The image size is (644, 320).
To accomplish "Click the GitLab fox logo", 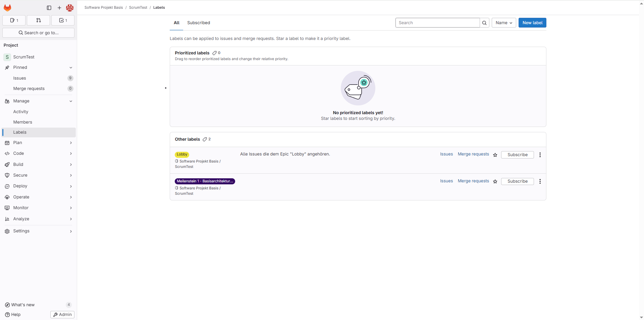I will click(7, 8).
